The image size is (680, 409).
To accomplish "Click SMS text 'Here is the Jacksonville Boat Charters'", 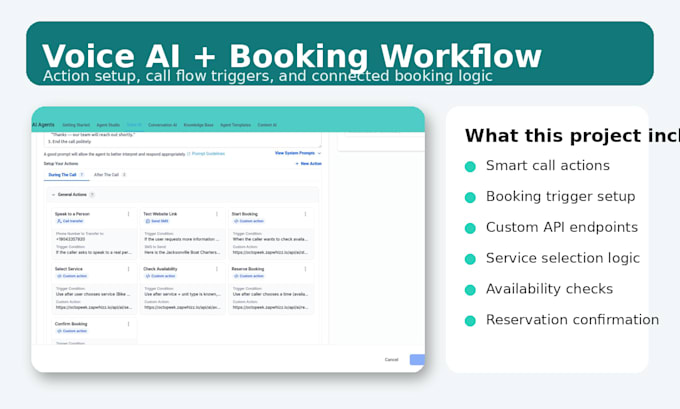I will coord(182,252).
